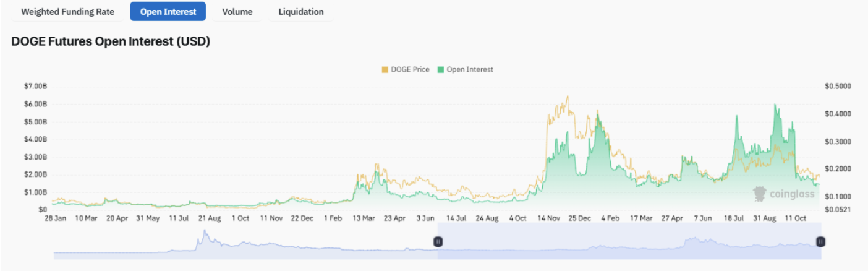Click the 7 Jun date label
The height and width of the screenshot is (271, 868).
pyautogui.click(x=704, y=218)
